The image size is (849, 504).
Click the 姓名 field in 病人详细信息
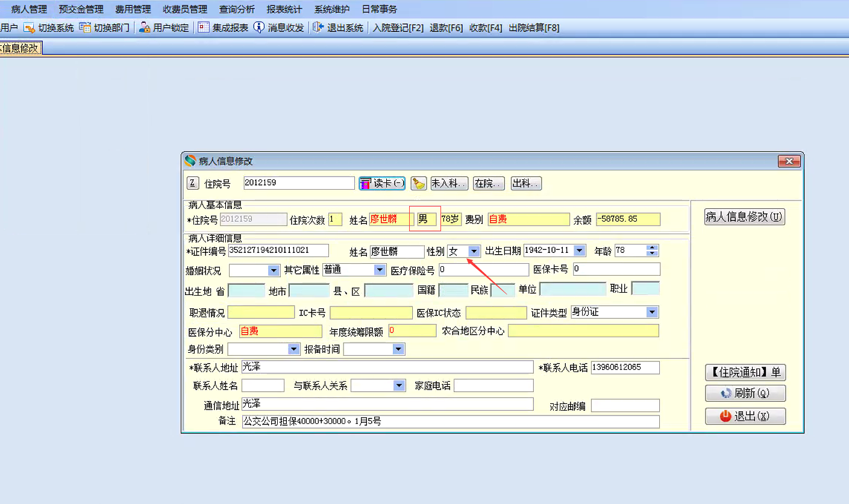pyautogui.click(x=397, y=251)
